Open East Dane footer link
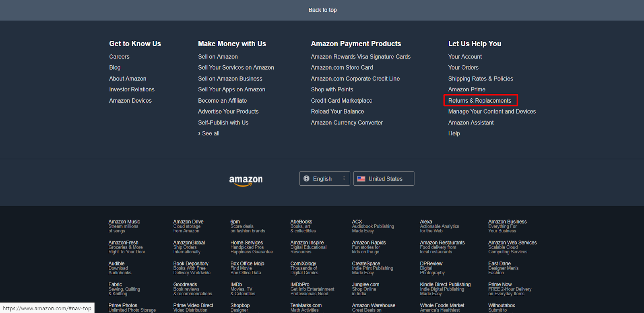 tap(503, 268)
